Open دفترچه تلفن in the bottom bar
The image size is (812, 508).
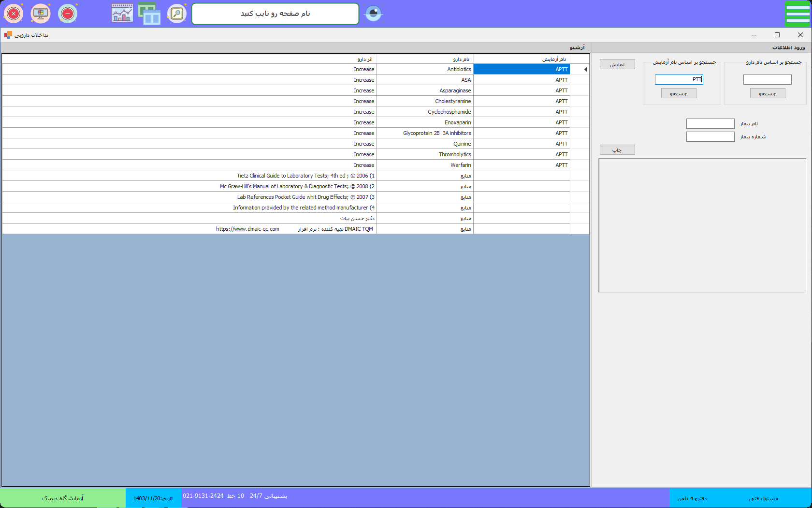692,498
